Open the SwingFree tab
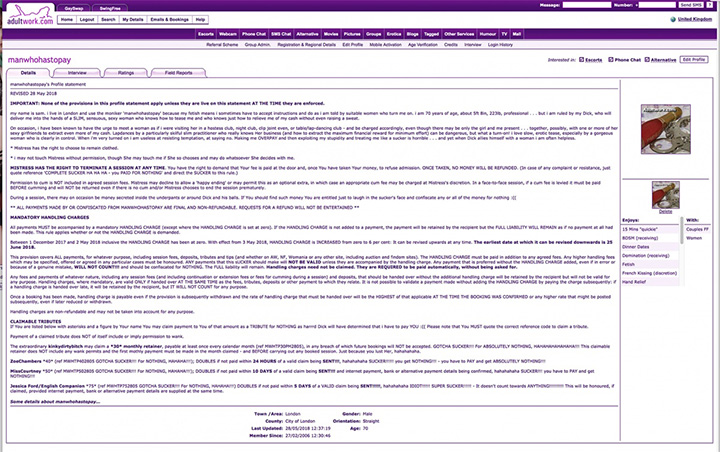Image resolution: width=720 pixels, height=452 pixels. click(x=110, y=8)
